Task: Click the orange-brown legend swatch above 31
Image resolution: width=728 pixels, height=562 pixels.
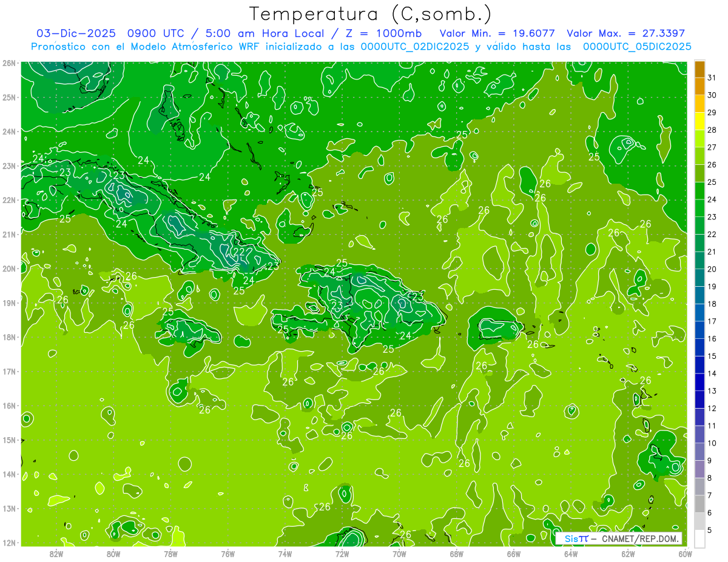Action: click(699, 69)
